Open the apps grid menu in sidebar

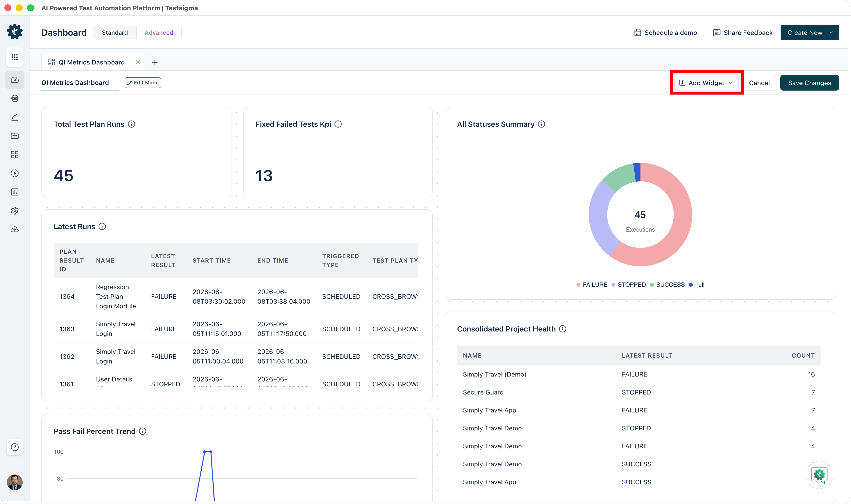pos(15,57)
